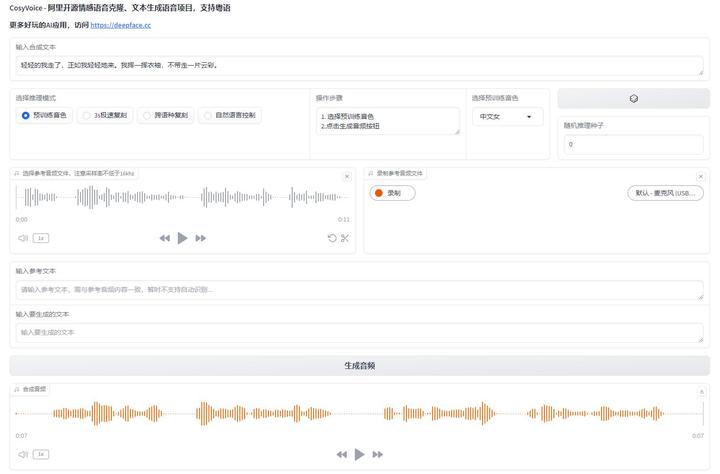
Task: Change the reference audio 1x playback speed
Action: (x=41, y=238)
